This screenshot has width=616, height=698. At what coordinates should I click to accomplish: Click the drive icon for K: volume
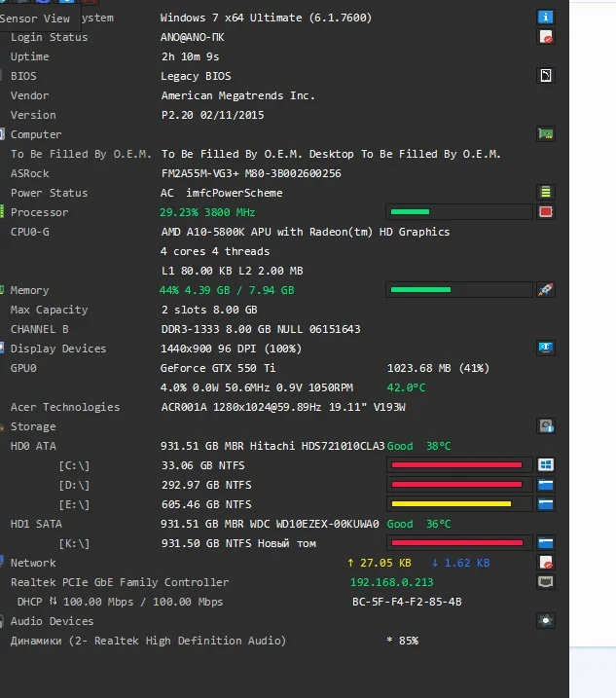546,543
